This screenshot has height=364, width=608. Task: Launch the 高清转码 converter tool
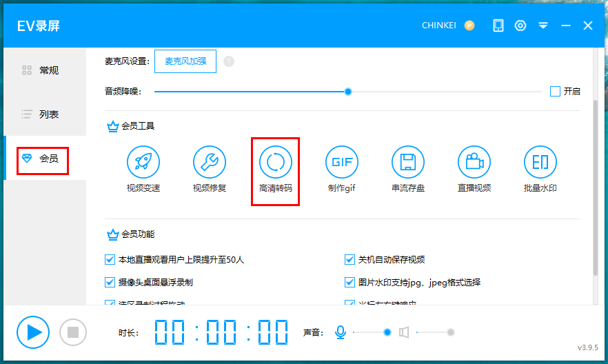276,163
